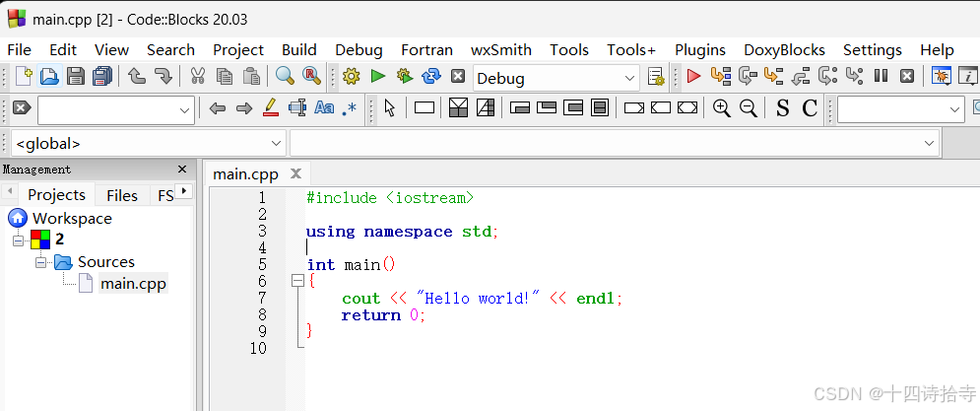980x411 pixels.
Task: Open the Build menu
Action: click(x=298, y=50)
